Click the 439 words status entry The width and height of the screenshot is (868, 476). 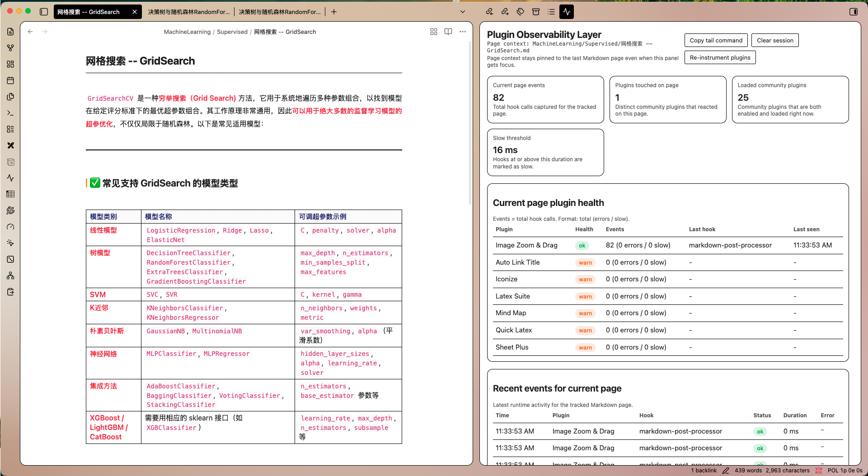point(748,471)
